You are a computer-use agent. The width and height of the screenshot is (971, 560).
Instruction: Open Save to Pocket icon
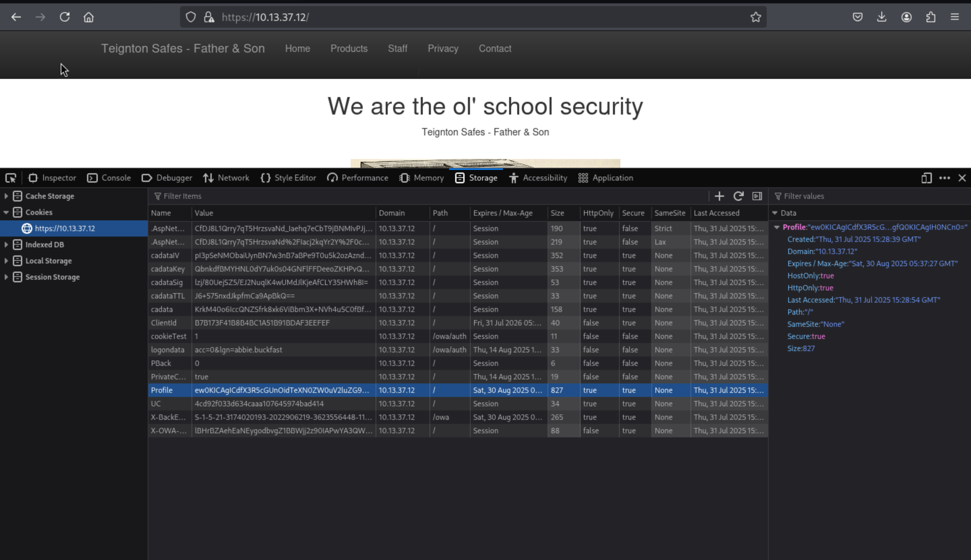pyautogui.click(x=857, y=17)
